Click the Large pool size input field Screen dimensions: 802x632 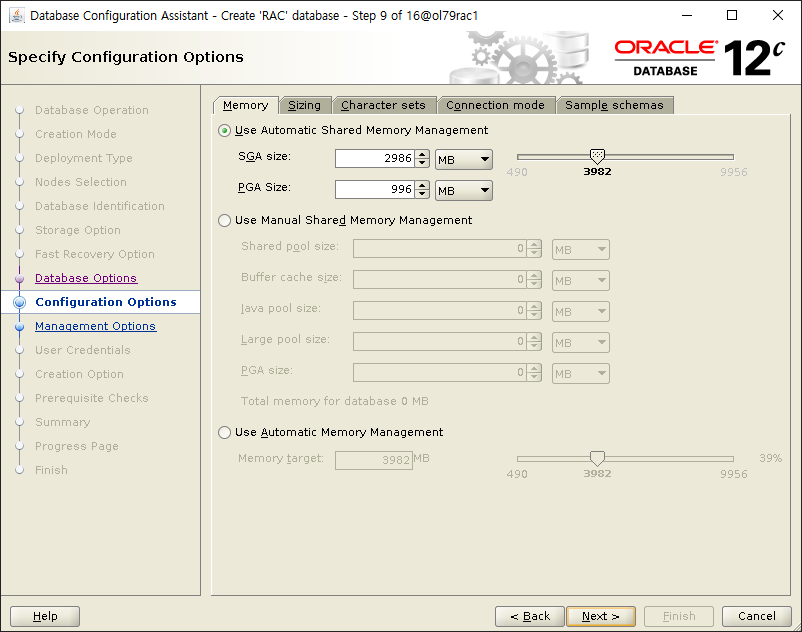[x=440, y=342]
